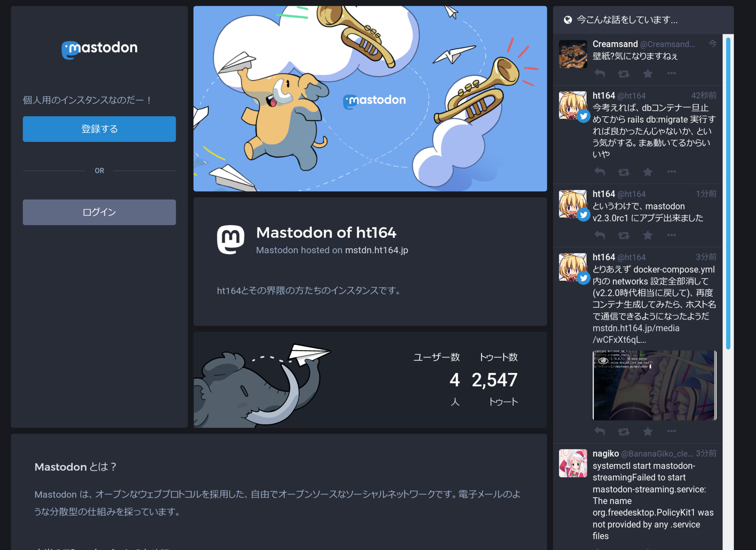Click the 42秒前 timestamp link
Viewport: 756px width, 550px height.
[x=704, y=96]
